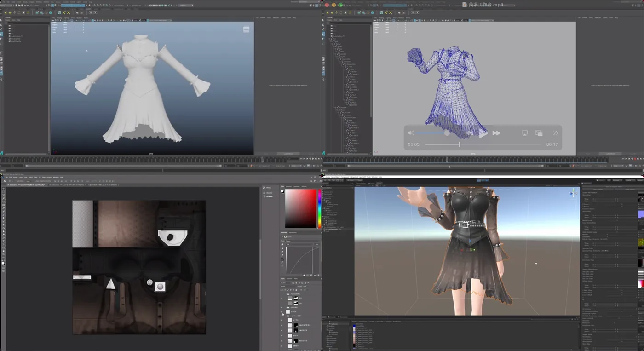Rewind the video in player overlay
This screenshot has width=644, height=351.
point(470,133)
